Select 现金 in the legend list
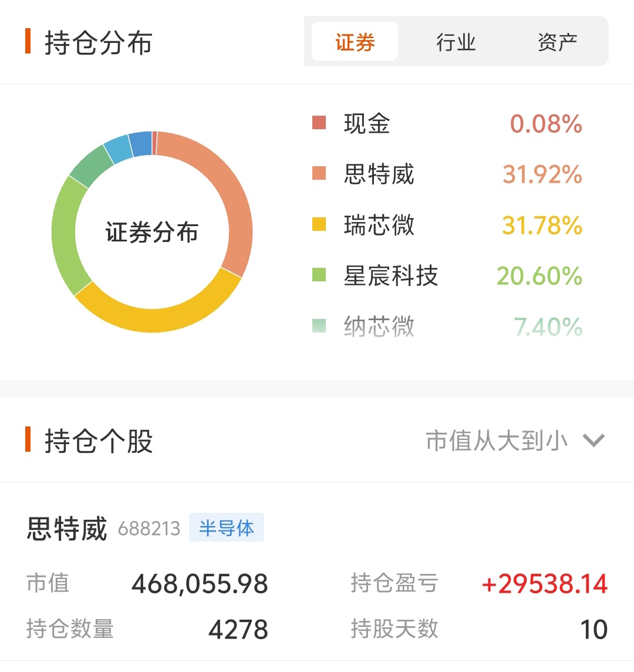 click(367, 123)
